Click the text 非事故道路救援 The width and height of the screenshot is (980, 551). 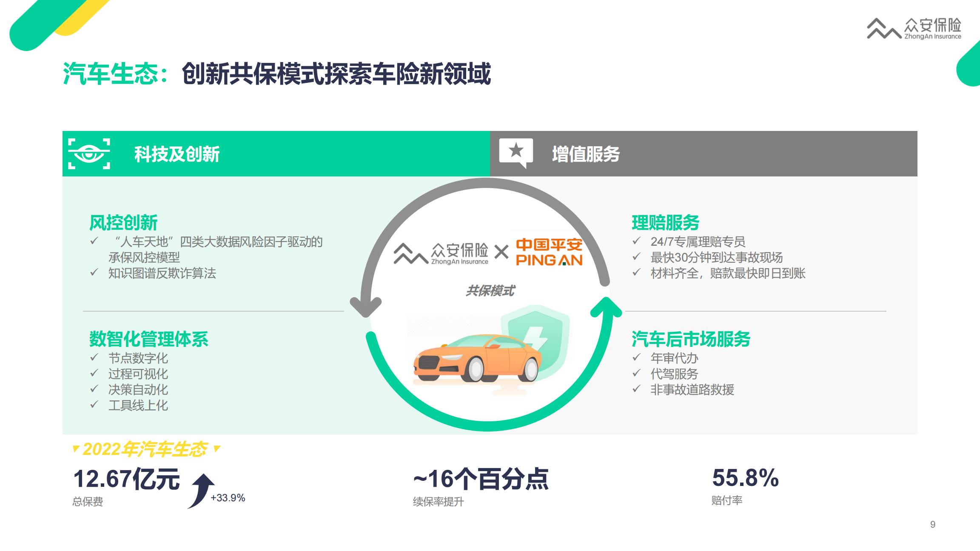pyautogui.click(x=692, y=389)
